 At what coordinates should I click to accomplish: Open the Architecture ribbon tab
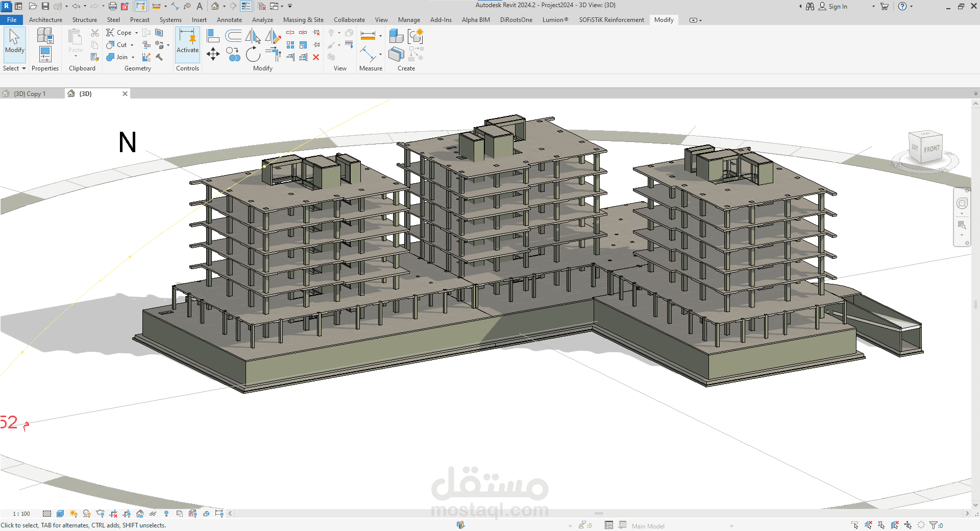(x=45, y=20)
